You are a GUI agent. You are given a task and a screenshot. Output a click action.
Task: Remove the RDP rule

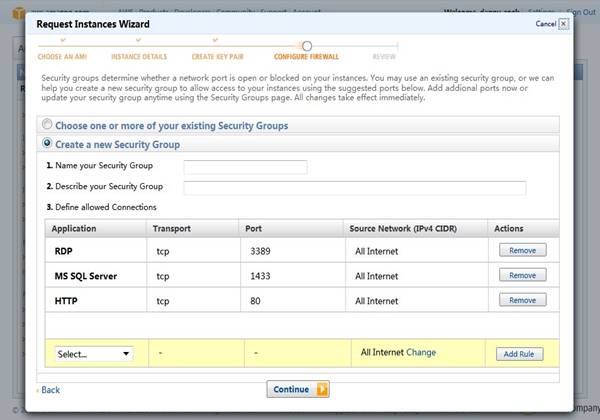click(x=522, y=250)
